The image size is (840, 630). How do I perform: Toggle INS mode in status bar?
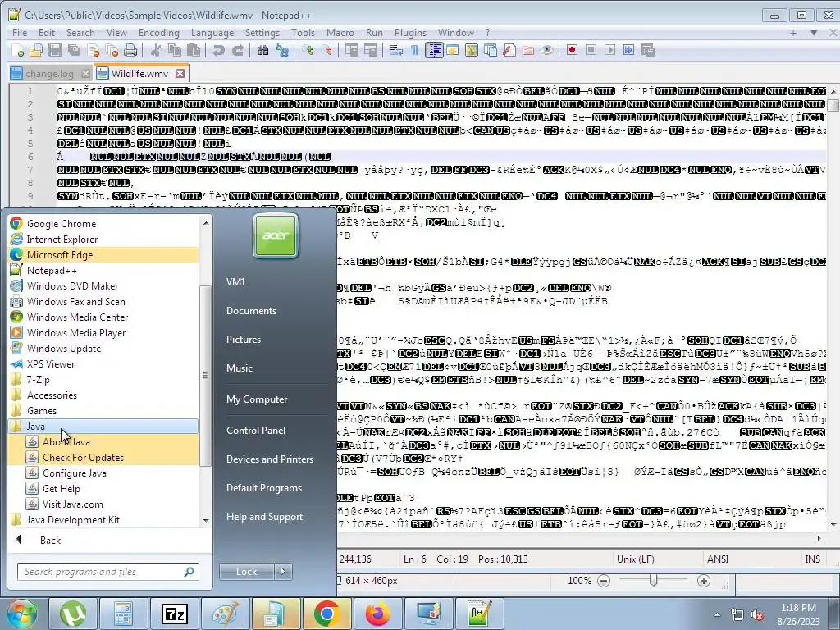coord(812,559)
